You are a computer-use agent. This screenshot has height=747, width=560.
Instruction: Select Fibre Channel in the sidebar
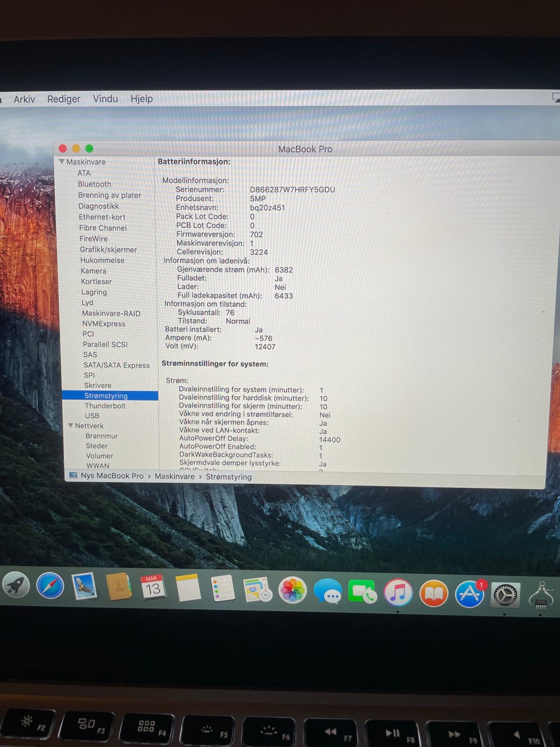point(103,228)
